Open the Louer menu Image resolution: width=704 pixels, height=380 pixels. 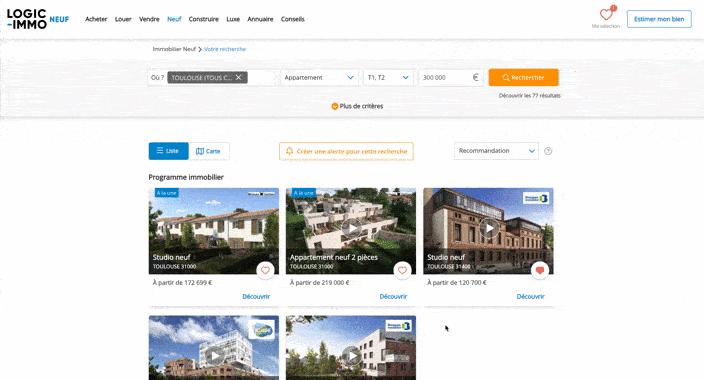tap(123, 19)
